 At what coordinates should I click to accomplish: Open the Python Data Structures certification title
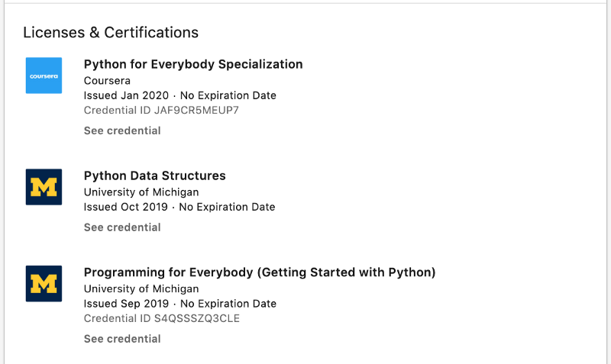[x=155, y=176]
